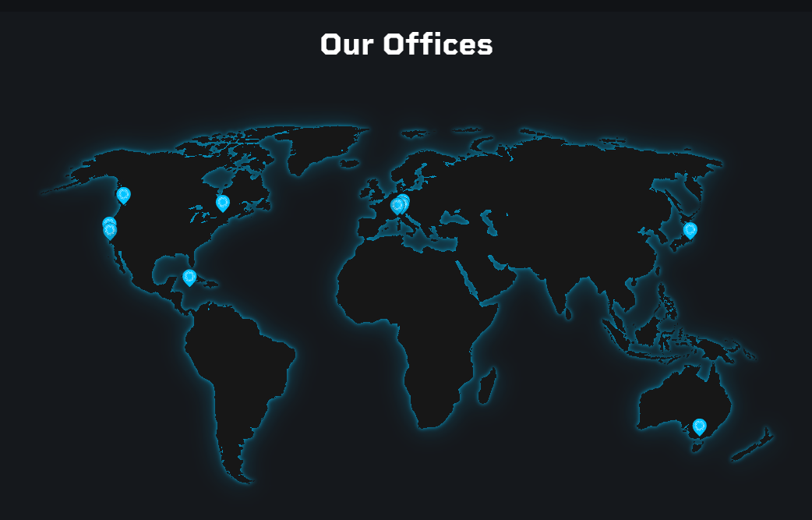Open the Japan office location pin

pos(690,230)
